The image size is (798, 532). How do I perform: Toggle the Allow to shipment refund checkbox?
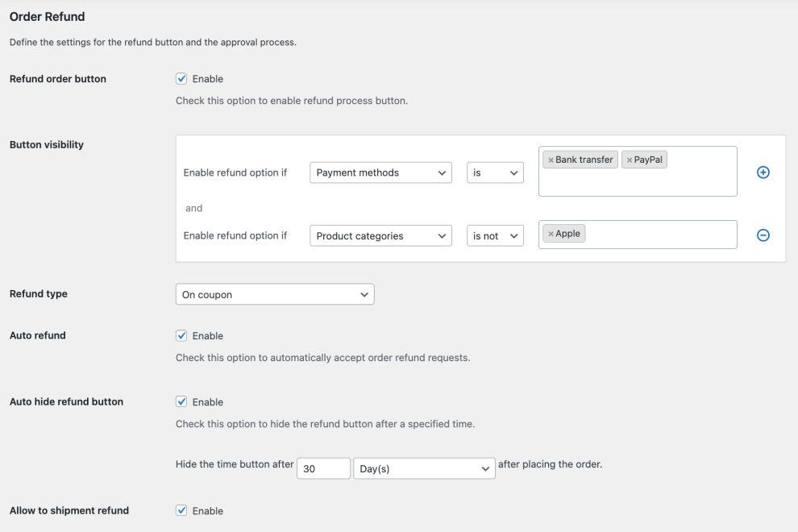click(181, 510)
